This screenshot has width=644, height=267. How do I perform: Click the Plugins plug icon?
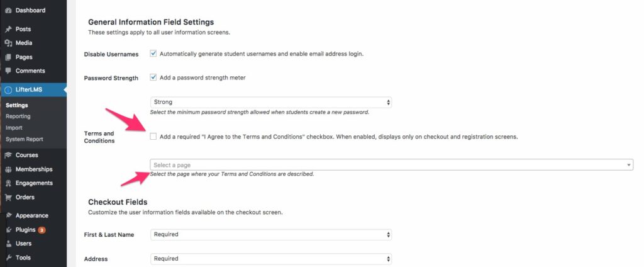pos(8,230)
